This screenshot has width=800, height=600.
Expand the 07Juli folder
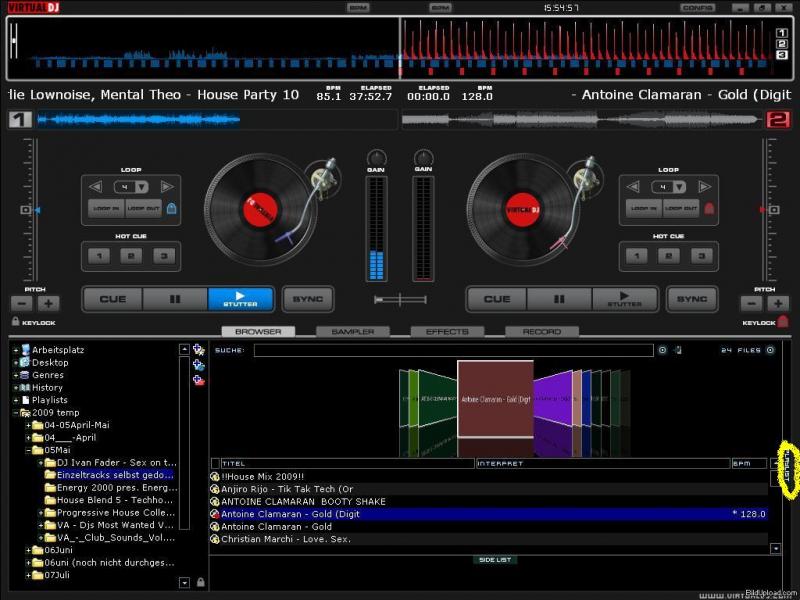tap(28, 576)
